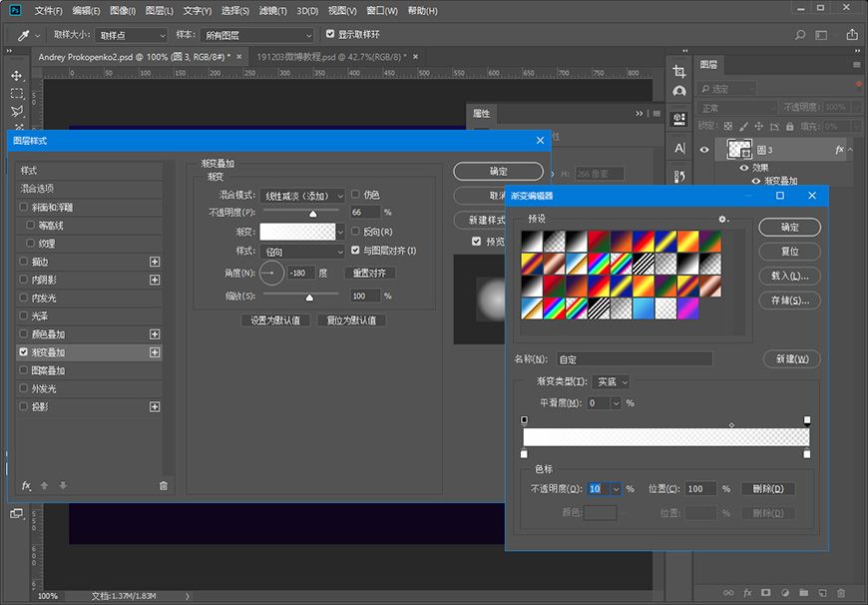The width and height of the screenshot is (868, 605).
Task: Open 渐变类型 dropdown showing 实底
Action: (x=612, y=381)
